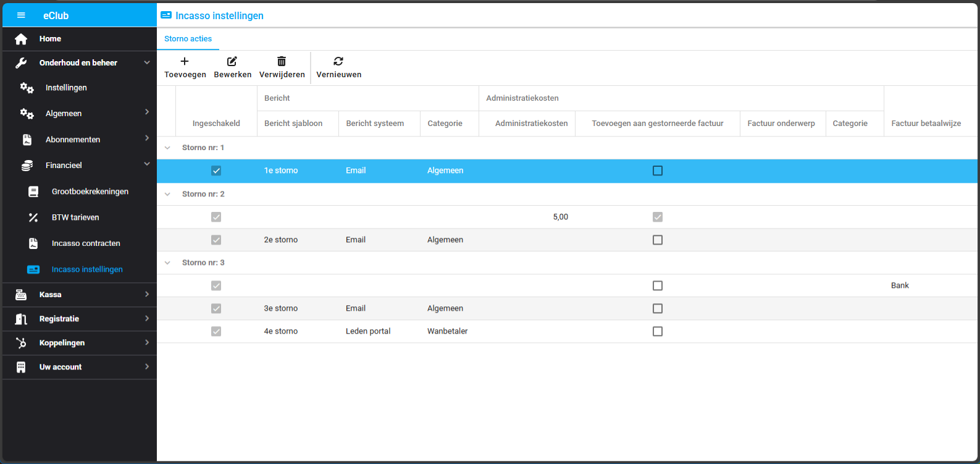The height and width of the screenshot is (464, 980).
Task: Click the Home house icon in sidebar
Action: click(21, 39)
